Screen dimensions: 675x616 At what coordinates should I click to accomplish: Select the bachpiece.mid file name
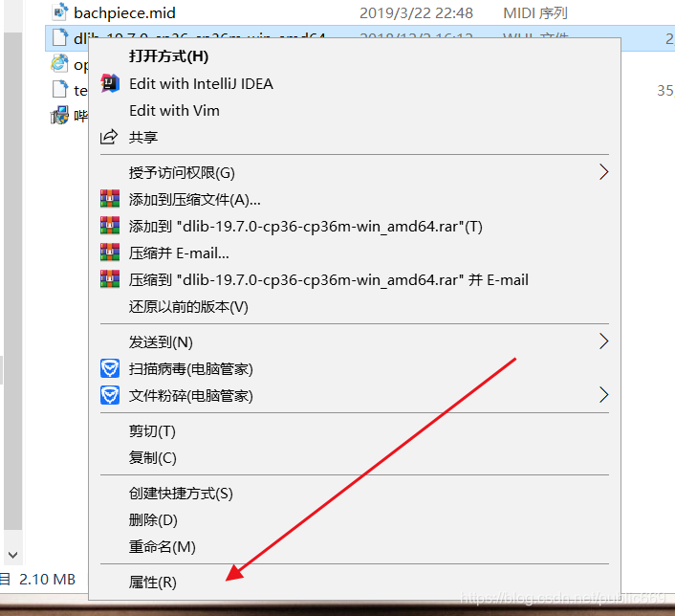point(125,13)
